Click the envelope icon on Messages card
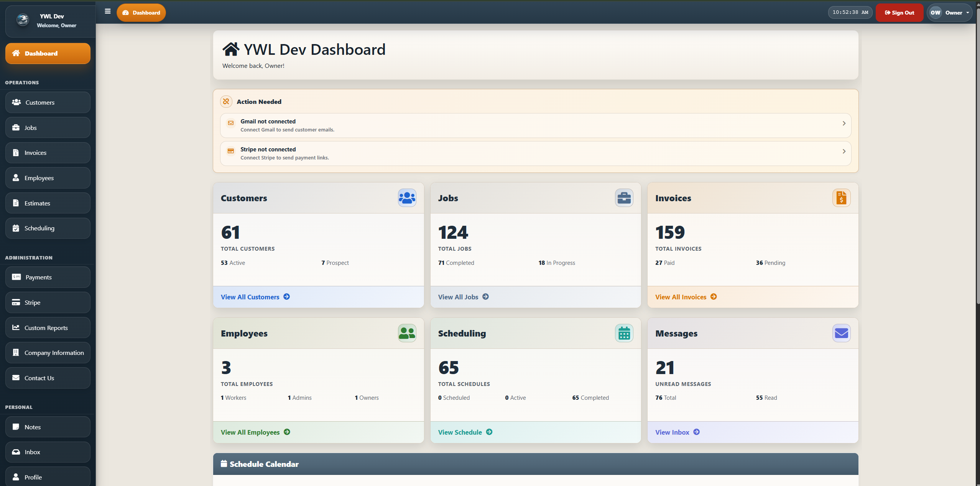This screenshot has height=486, width=980. click(x=841, y=333)
